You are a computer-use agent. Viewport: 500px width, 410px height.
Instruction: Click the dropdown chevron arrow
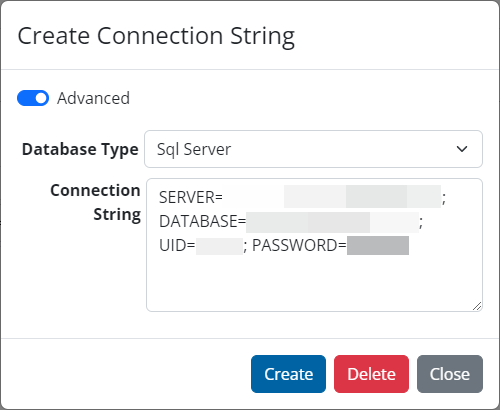click(x=462, y=149)
